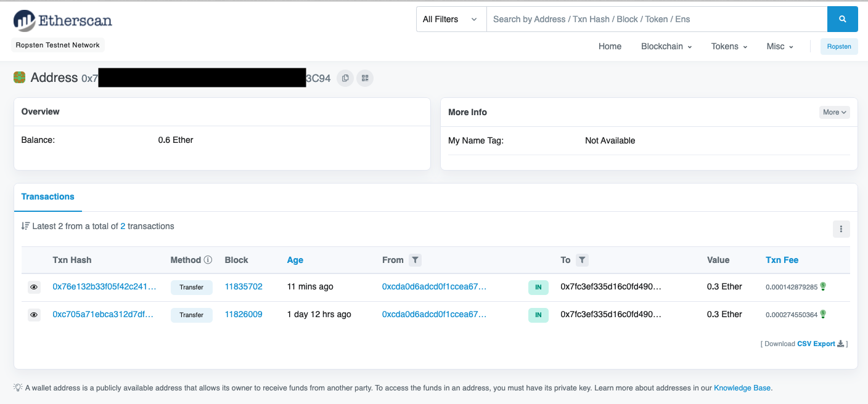Open the Tokens menu
This screenshot has width=868, height=404.
click(729, 46)
